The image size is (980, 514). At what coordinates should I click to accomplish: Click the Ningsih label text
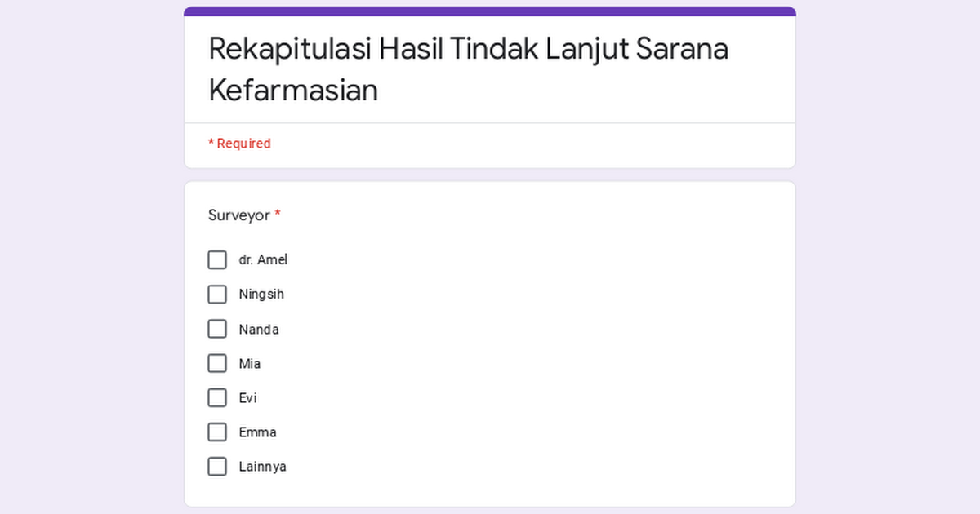[261, 294]
